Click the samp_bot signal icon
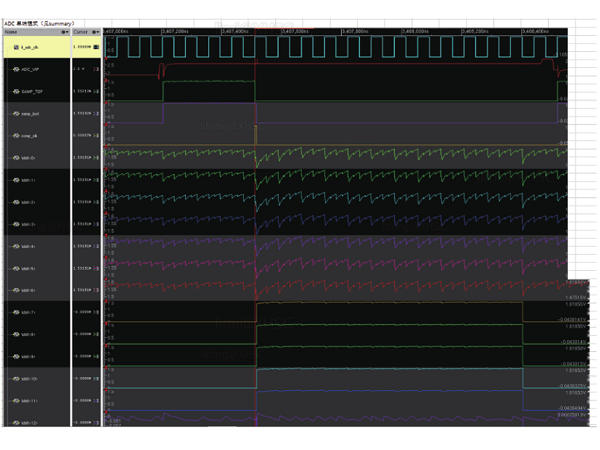 coord(16,115)
